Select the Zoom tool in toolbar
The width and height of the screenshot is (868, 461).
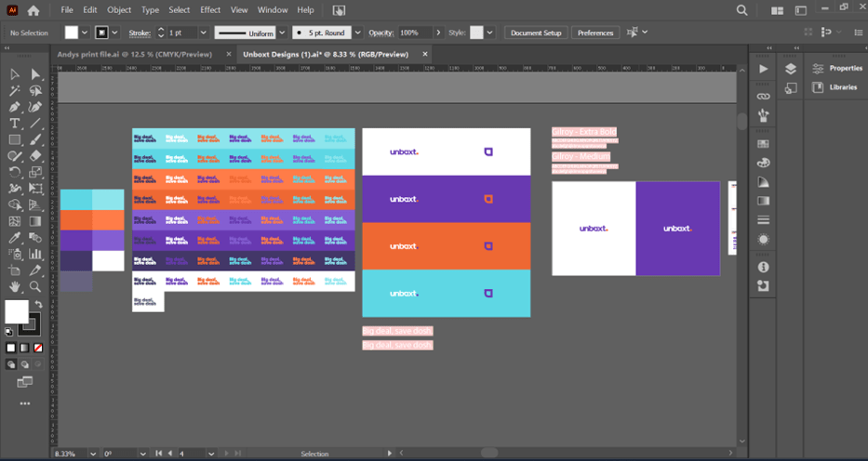pyautogui.click(x=36, y=287)
